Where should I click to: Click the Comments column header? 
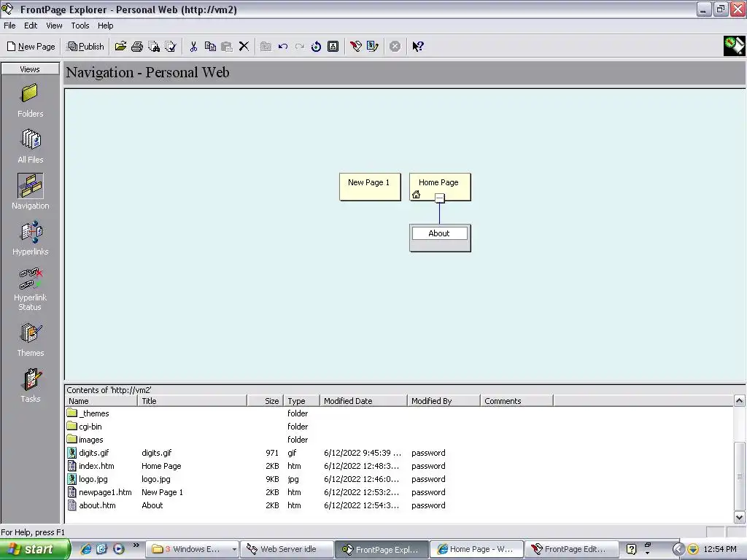[517, 401]
